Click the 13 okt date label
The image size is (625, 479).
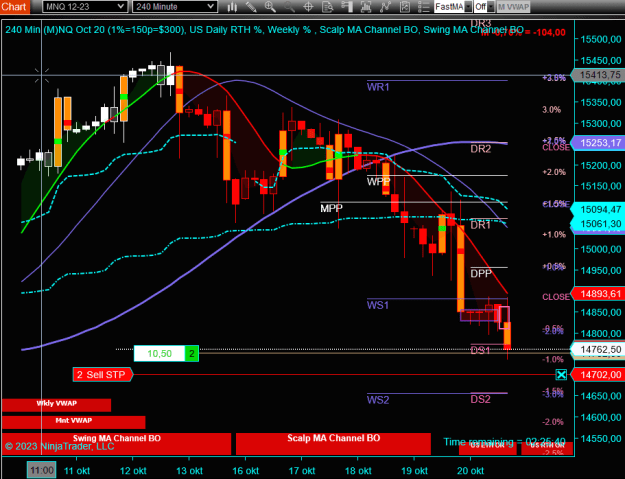pyautogui.click(x=189, y=471)
